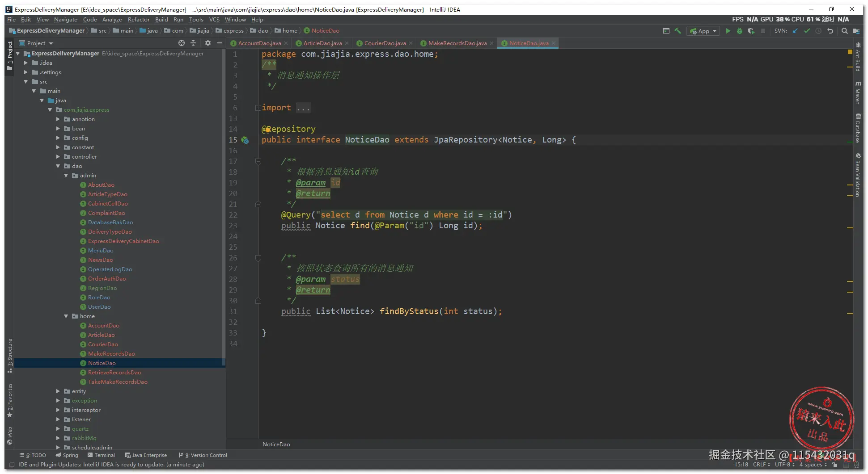The image size is (868, 474).
Task: Open the App run configuration dropdown
Action: pos(703,31)
